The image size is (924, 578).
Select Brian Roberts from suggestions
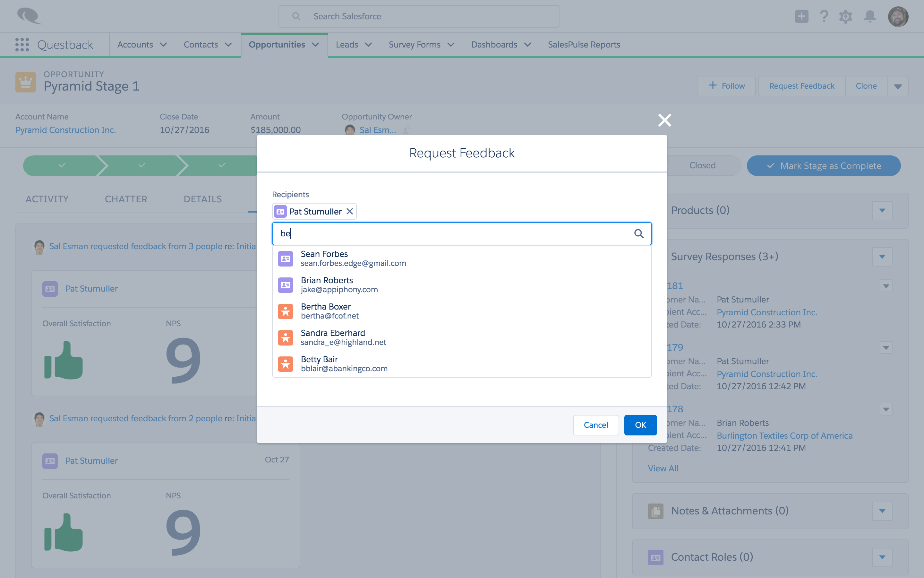[x=462, y=285]
